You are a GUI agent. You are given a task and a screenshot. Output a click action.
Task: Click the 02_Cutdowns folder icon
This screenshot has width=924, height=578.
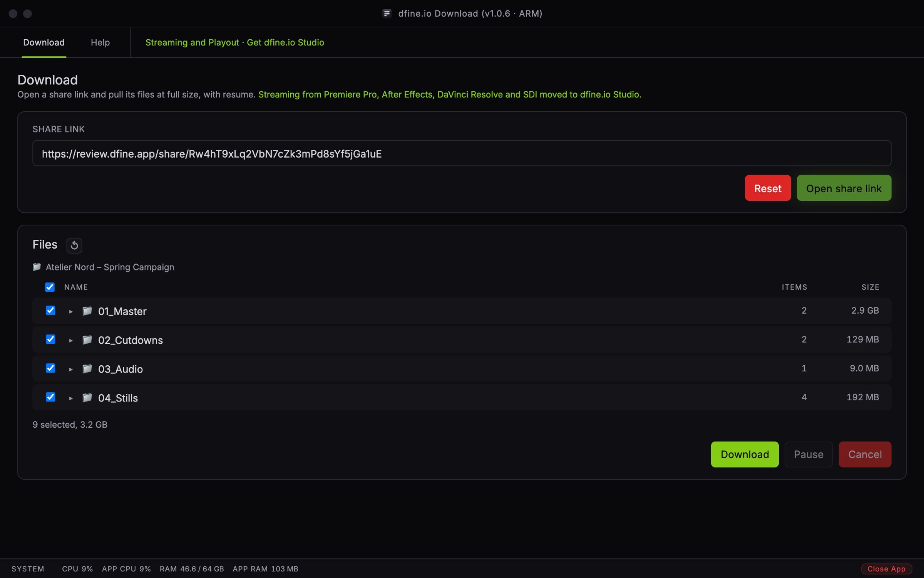point(87,339)
